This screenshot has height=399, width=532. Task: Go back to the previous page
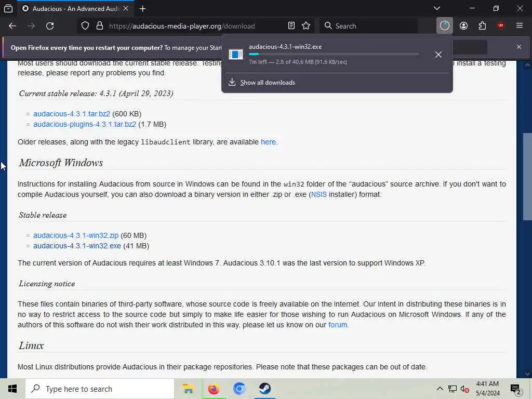point(12,26)
